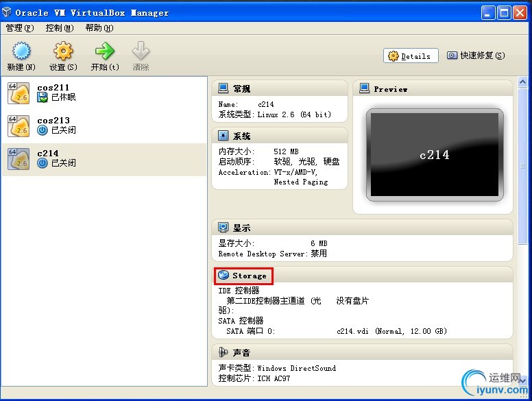The height and width of the screenshot is (401, 532).
Task: Open the 帮助 (H) menu
Action: [x=99, y=28]
